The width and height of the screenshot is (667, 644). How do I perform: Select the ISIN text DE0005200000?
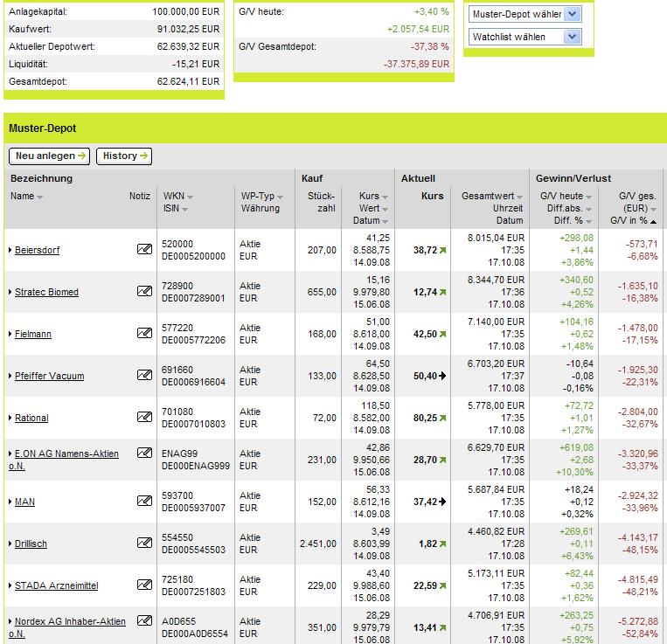[193, 256]
